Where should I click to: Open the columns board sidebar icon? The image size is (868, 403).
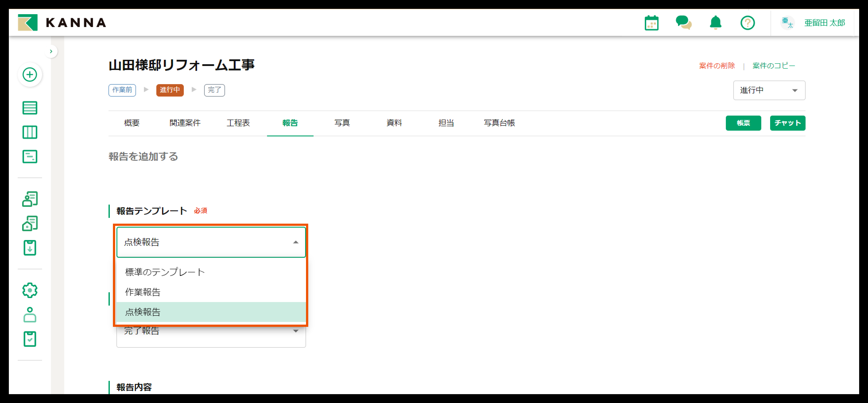(30, 132)
